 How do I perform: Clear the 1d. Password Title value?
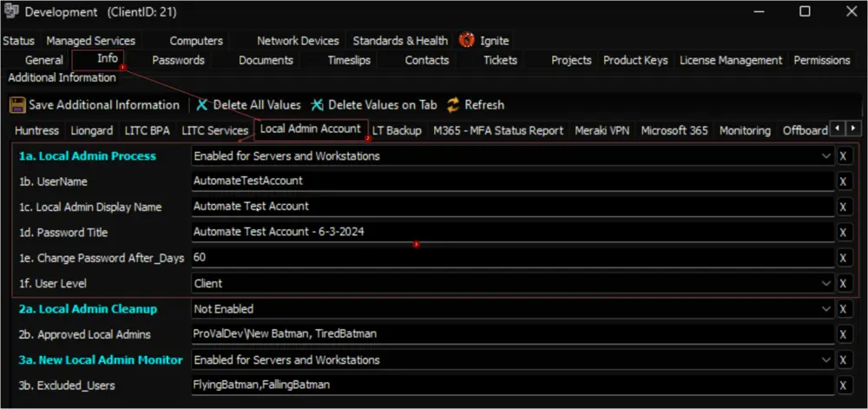point(844,233)
